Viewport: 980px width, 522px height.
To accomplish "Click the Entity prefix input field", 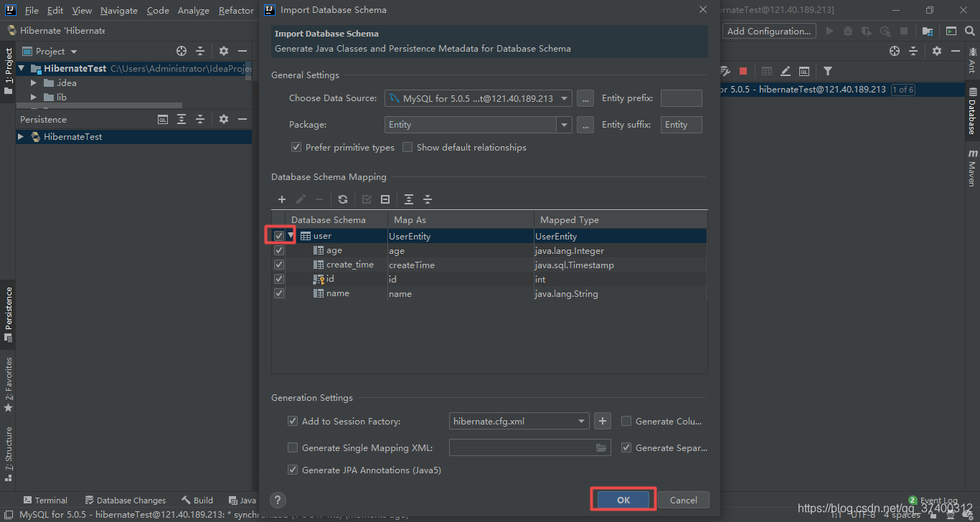I will 681,98.
